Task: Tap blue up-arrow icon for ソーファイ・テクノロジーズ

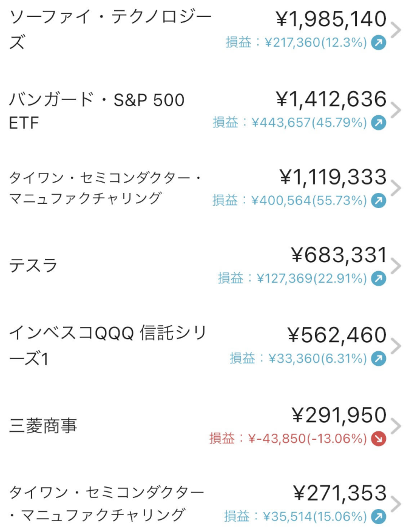Action: (379, 42)
